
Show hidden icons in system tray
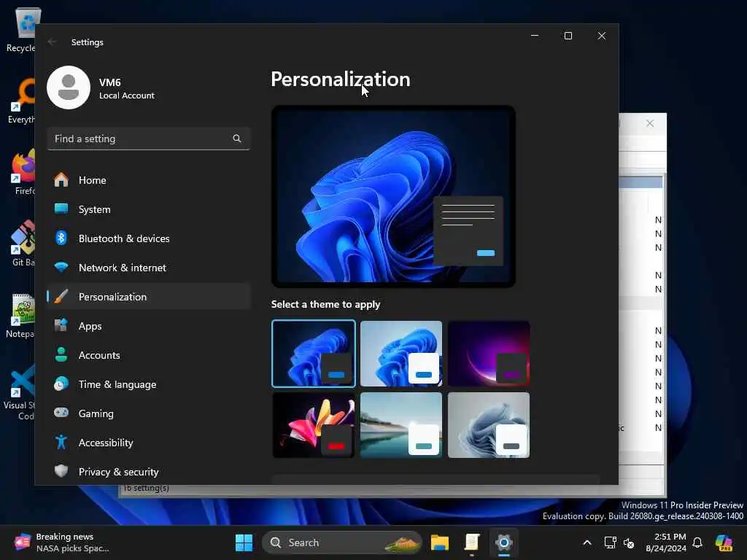pos(587,542)
